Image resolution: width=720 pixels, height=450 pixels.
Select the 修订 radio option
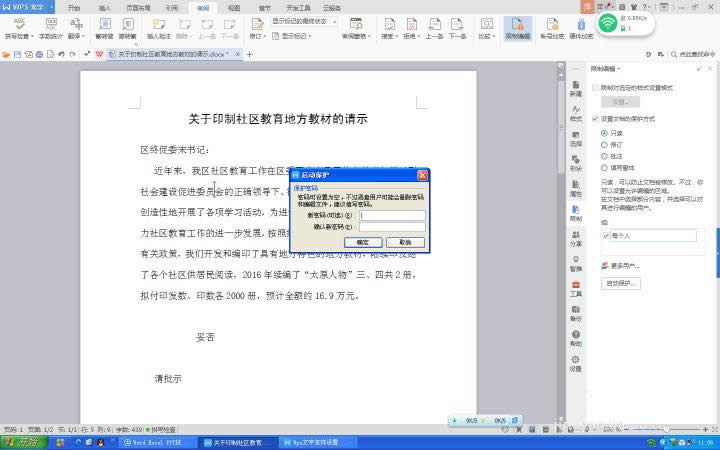604,144
